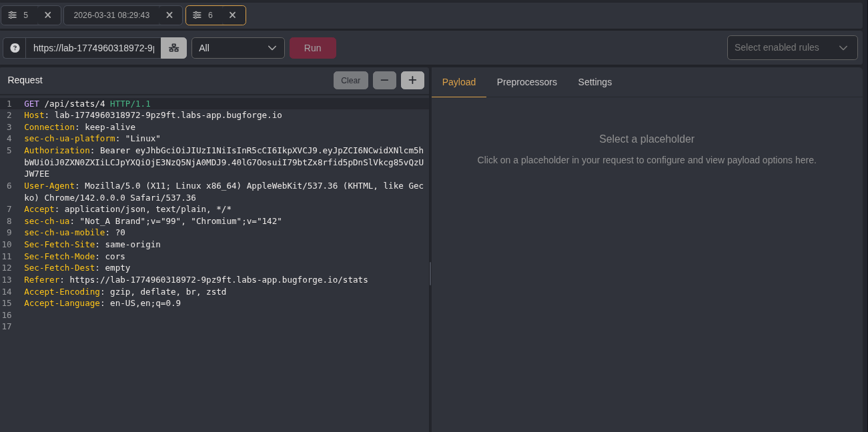Open connection settings via network icon
The height and width of the screenshot is (432, 868).
pos(173,48)
